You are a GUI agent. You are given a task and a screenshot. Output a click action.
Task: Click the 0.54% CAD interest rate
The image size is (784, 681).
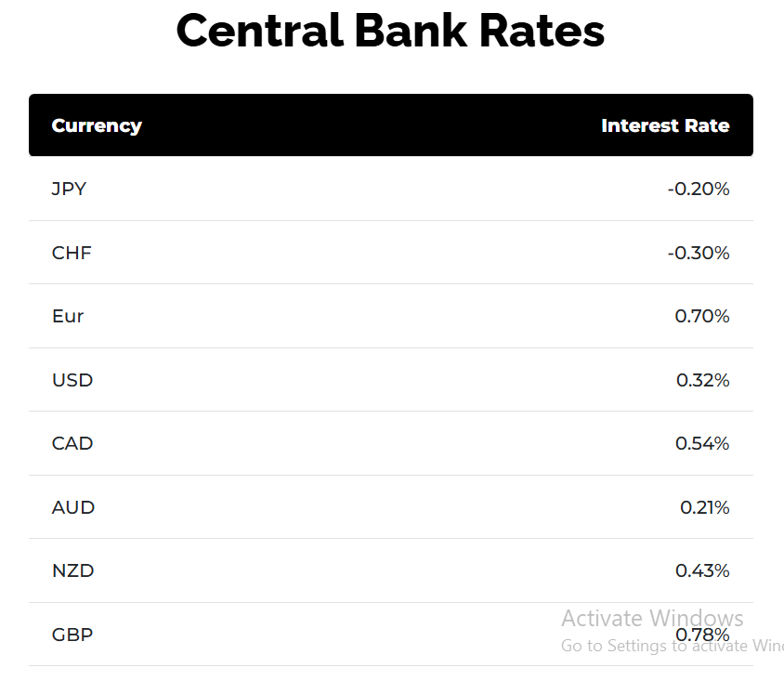pos(702,443)
